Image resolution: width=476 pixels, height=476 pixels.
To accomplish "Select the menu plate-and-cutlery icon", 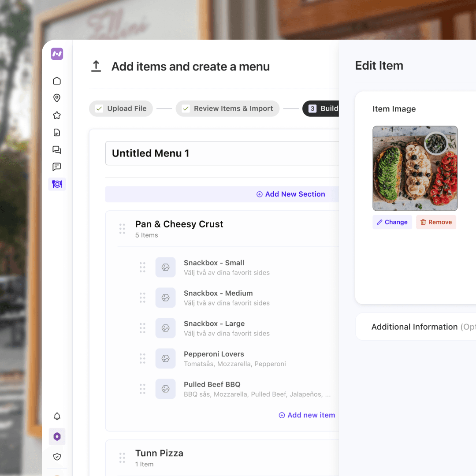I will 57,184.
